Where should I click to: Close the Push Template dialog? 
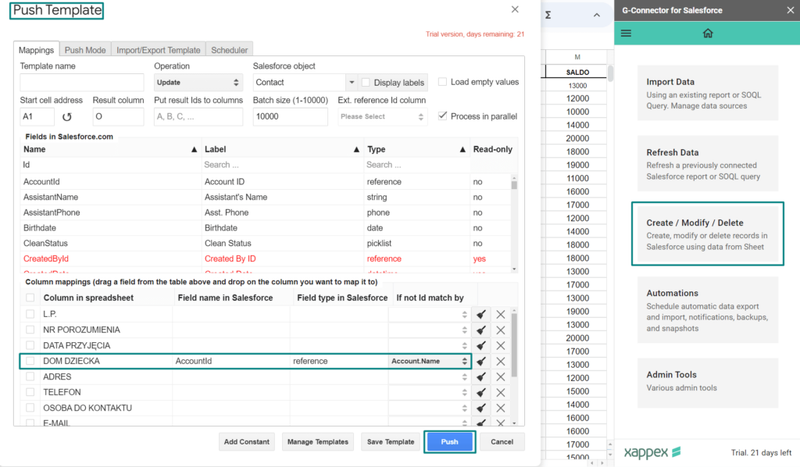tap(515, 9)
